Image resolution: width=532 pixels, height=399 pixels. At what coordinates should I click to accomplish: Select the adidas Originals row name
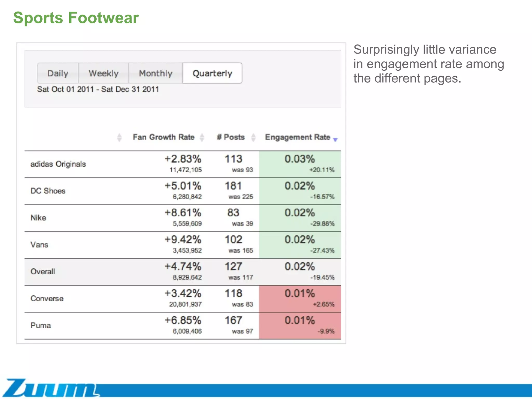tap(58, 164)
